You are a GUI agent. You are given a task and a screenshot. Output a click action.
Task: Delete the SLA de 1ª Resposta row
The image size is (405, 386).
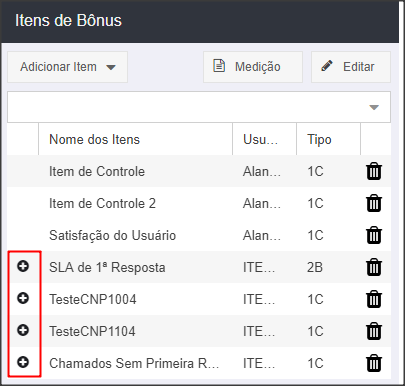click(x=374, y=267)
